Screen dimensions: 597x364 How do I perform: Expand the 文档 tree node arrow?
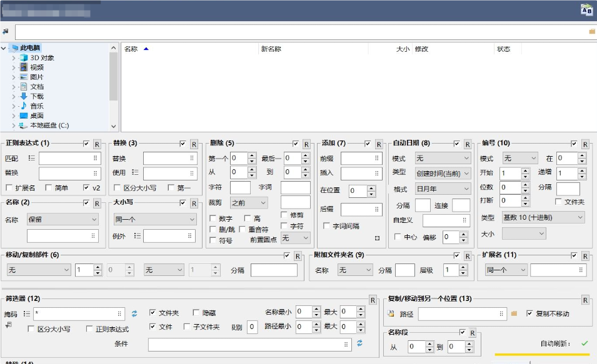(x=14, y=87)
